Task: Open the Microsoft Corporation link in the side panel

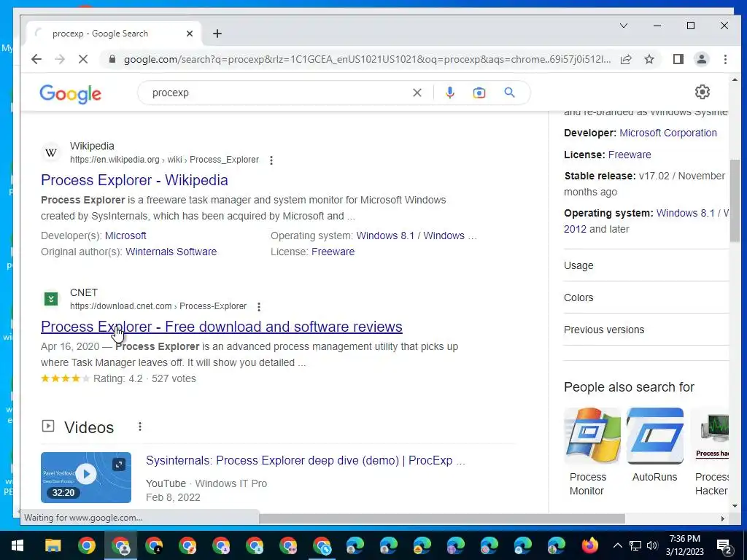Action: [668, 133]
